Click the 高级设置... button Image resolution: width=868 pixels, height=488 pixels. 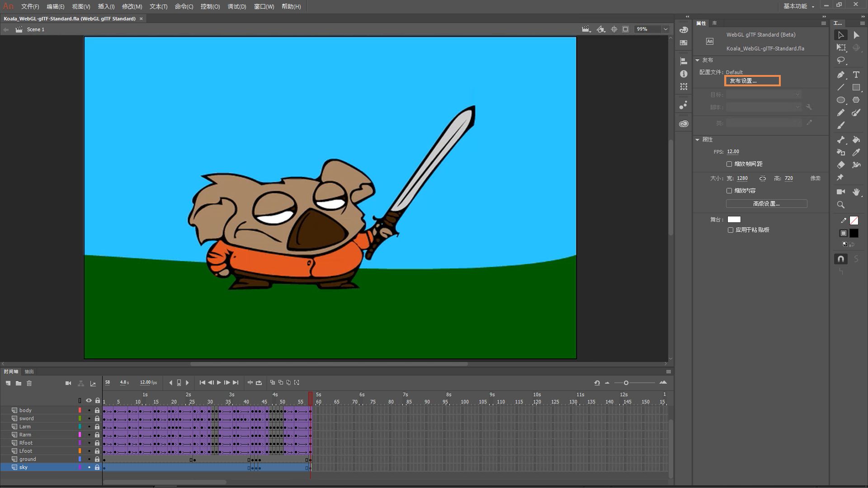coord(766,204)
